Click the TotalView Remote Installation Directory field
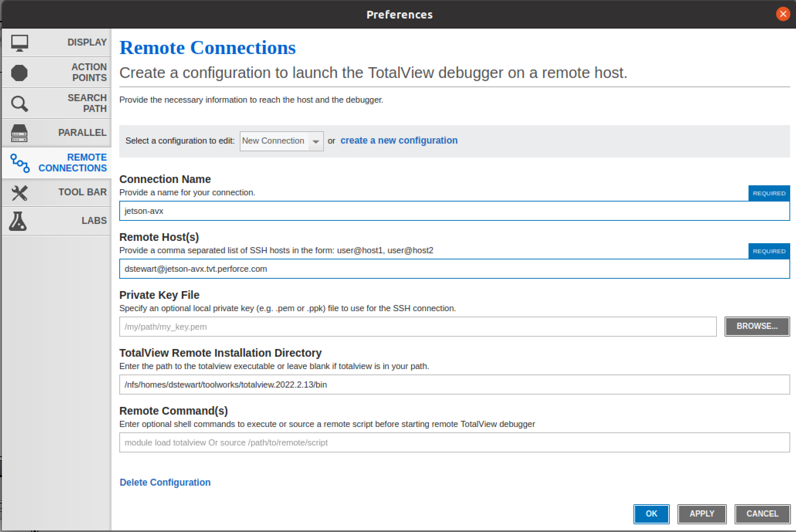Screen dimensions: 796x532 (x=454, y=385)
